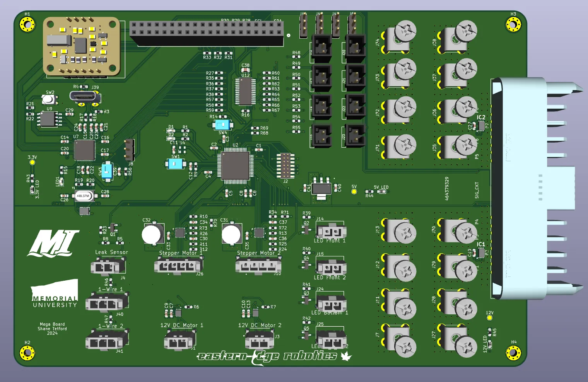This screenshot has width=588, height=382.
Task: Click the Memorial University logo
Action: pyautogui.click(x=55, y=293)
